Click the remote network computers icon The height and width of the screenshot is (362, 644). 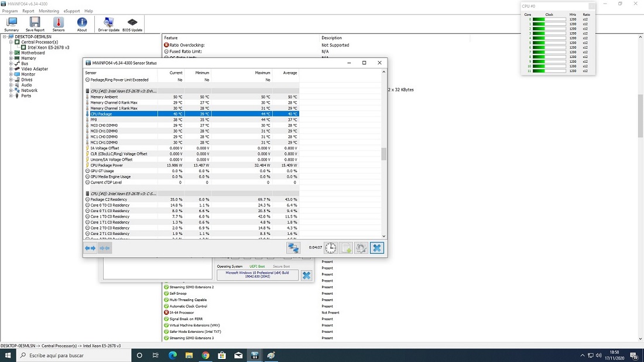point(293,248)
